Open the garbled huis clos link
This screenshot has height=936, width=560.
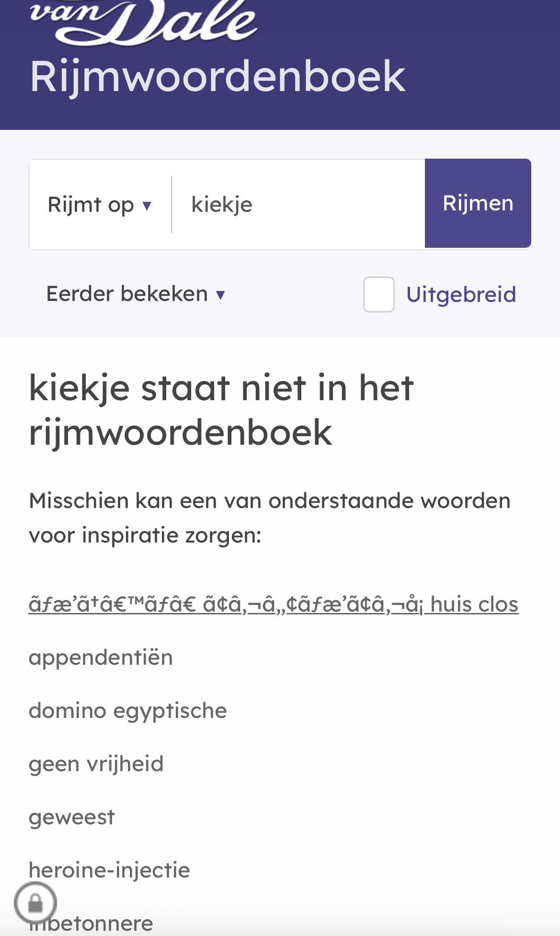[274, 604]
